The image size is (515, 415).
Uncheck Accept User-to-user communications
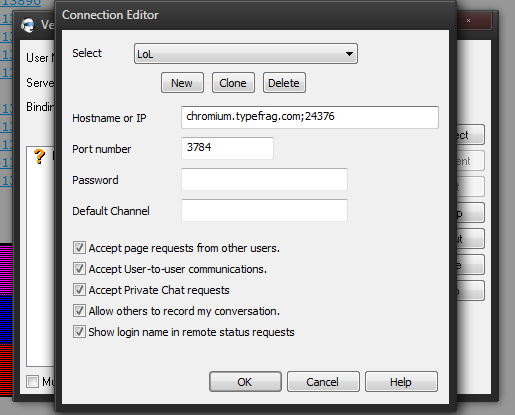pyautogui.click(x=79, y=269)
